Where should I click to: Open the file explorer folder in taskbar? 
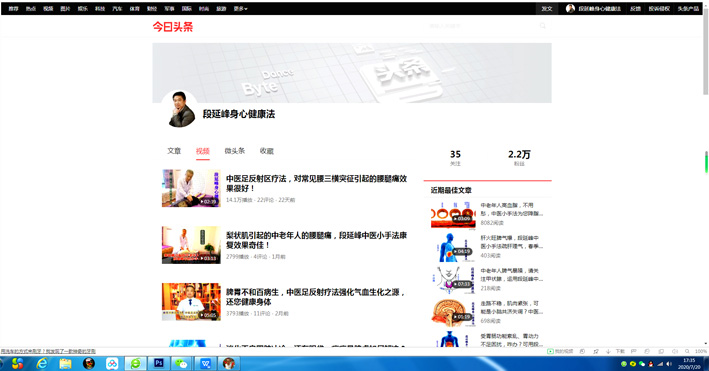tap(65, 363)
